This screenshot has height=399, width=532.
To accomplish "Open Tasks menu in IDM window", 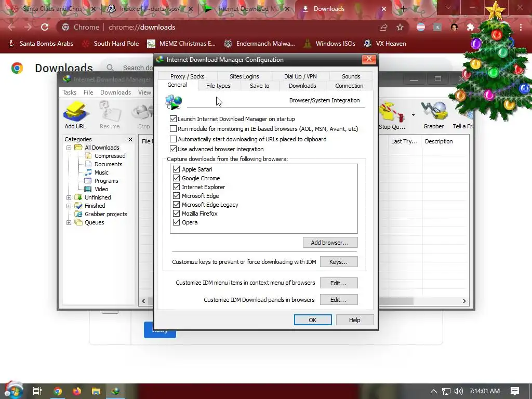I will (x=69, y=92).
